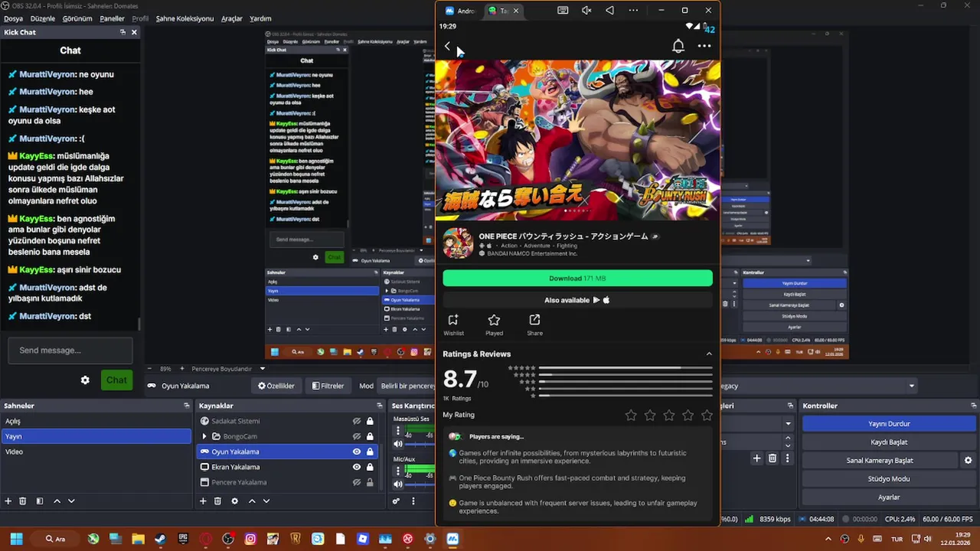
Task: Open the Görünüm menu
Action: pos(77,18)
